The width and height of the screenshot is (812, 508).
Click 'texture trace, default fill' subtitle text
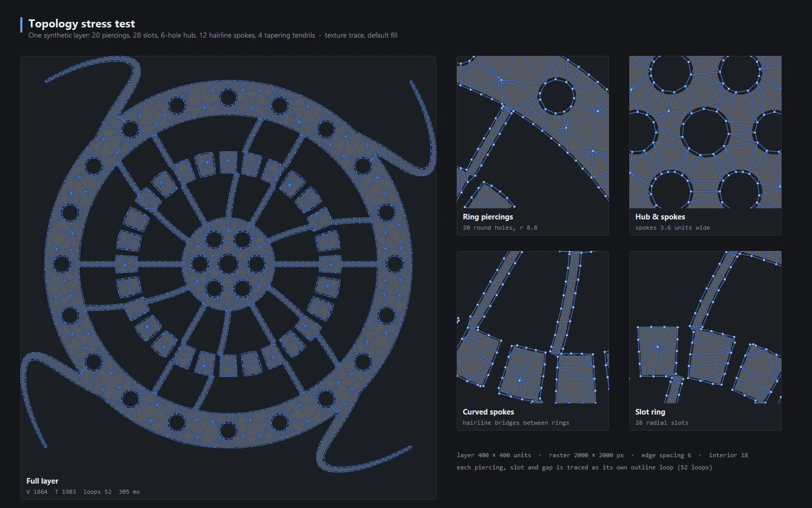[361, 35]
